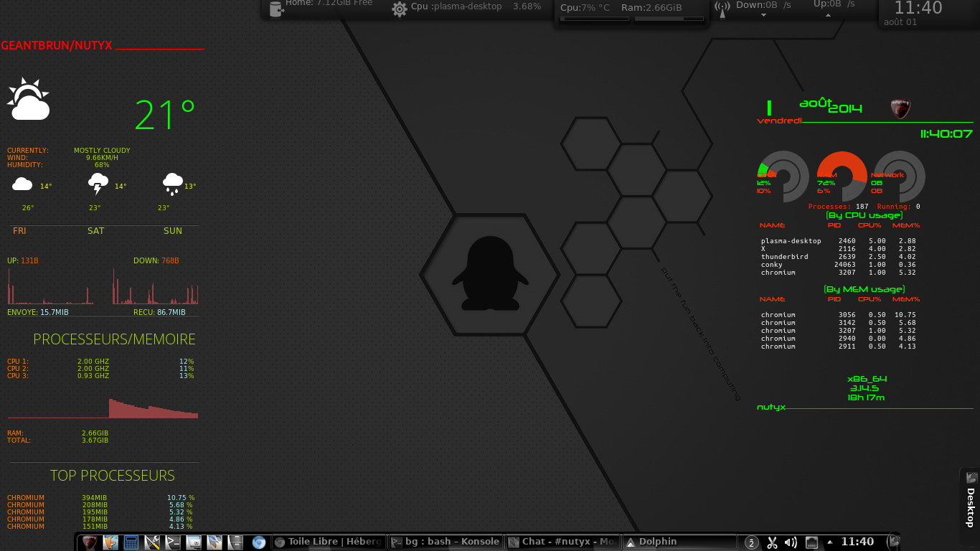Open the Desktop side panel tab

[970, 499]
